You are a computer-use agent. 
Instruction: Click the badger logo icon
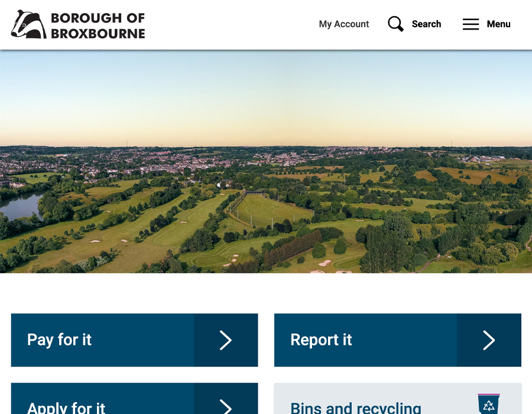click(28, 24)
